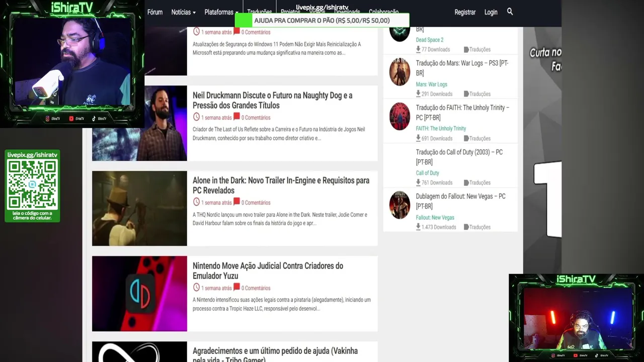Click the green Mars: War Logs game link
The width and height of the screenshot is (644, 362).
pos(431,84)
